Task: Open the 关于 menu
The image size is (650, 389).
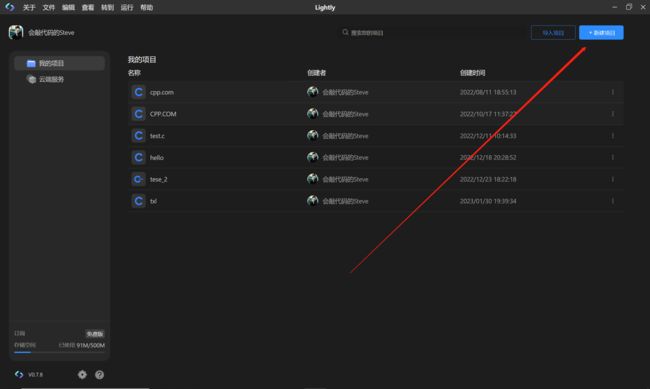Action: tap(29, 7)
